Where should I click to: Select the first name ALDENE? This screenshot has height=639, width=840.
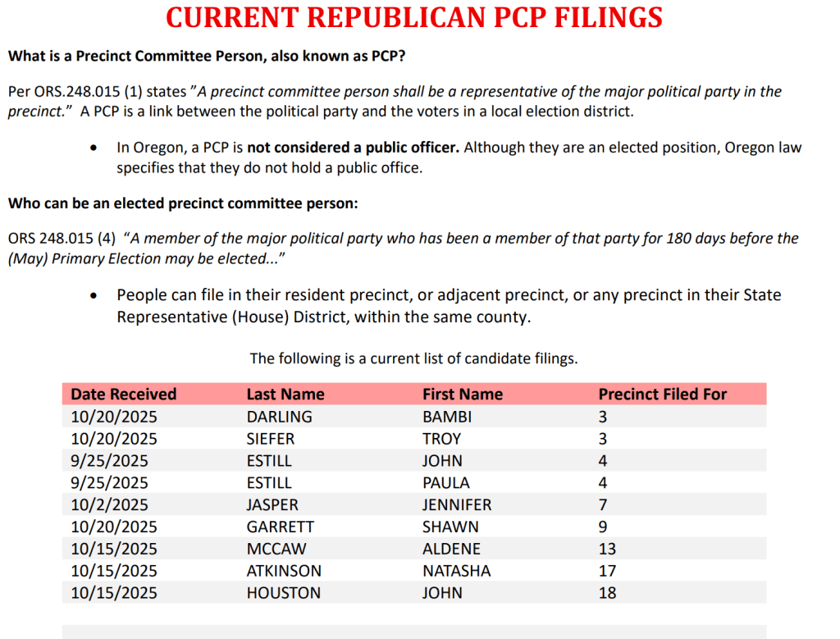(452, 549)
